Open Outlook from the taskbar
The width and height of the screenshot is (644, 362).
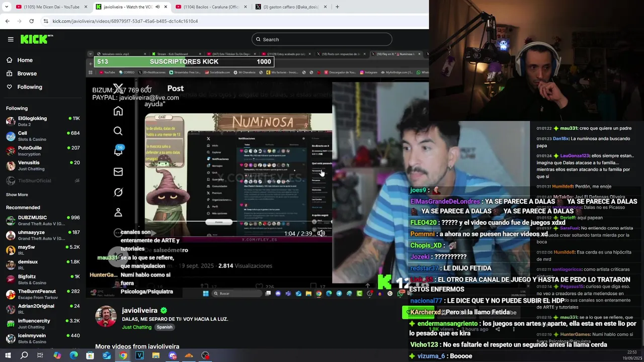[x=107, y=355]
